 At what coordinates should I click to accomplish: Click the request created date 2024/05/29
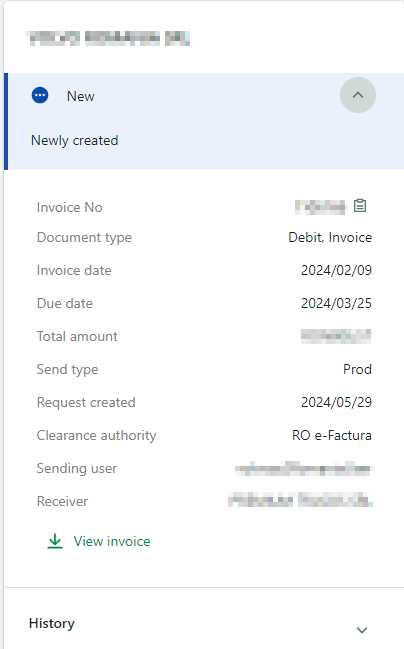click(336, 402)
